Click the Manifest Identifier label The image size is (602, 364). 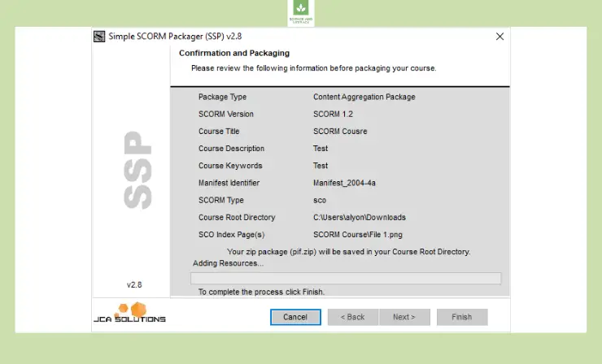point(229,183)
